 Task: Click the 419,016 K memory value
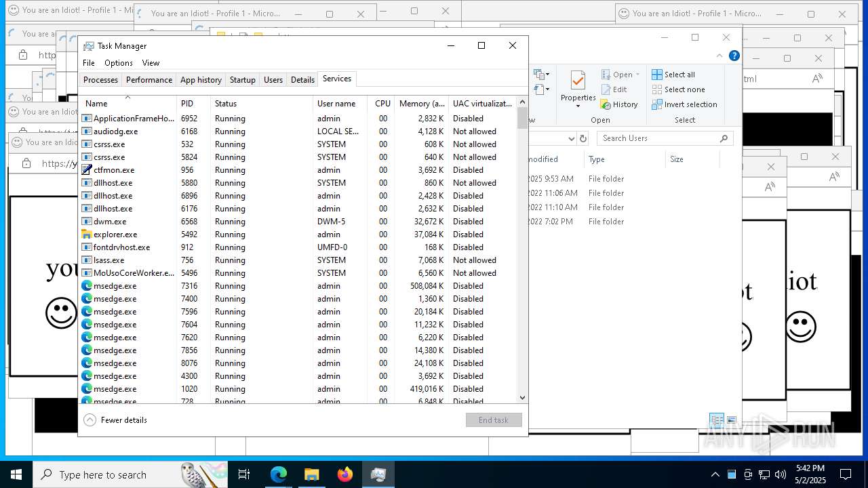click(427, 389)
